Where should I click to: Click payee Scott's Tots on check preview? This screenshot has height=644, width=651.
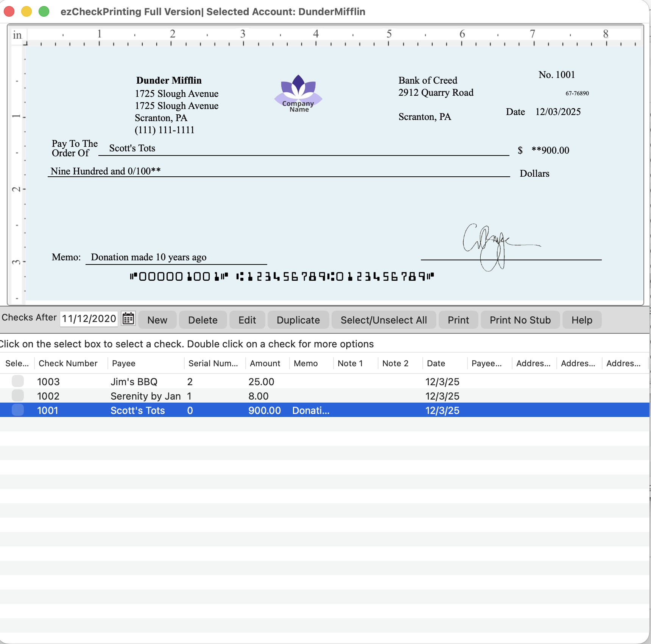(132, 148)
